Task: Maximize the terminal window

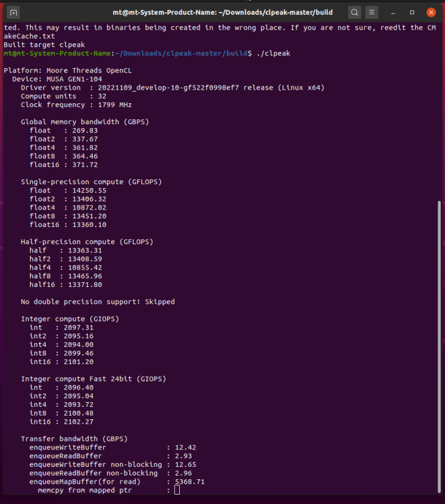Action: click(x=412, y=12)
